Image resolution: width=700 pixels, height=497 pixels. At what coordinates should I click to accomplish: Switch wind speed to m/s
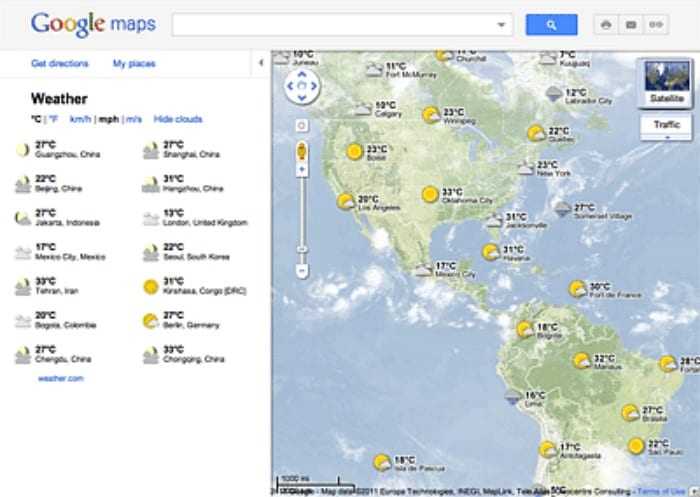133,119
